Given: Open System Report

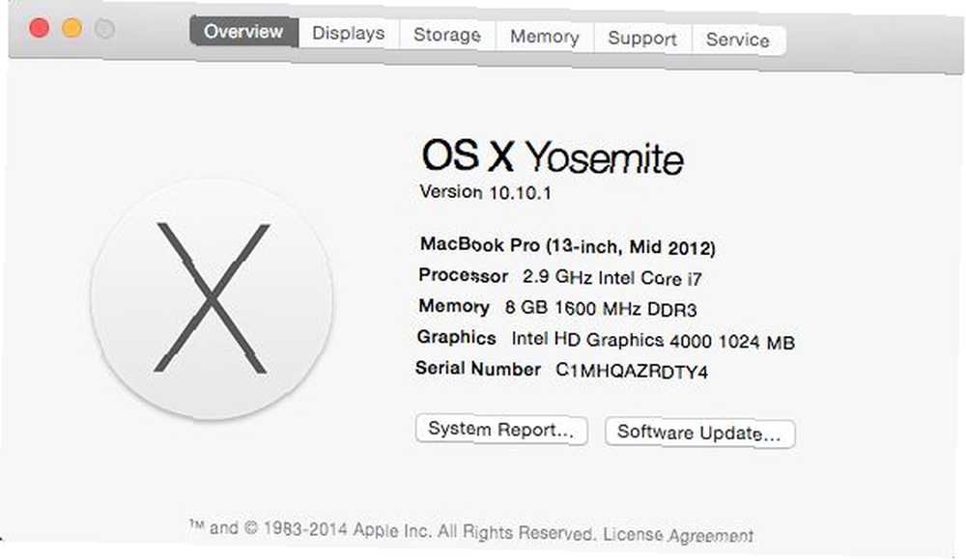Looking at the screenshot, I should click(x=500, y=429).
